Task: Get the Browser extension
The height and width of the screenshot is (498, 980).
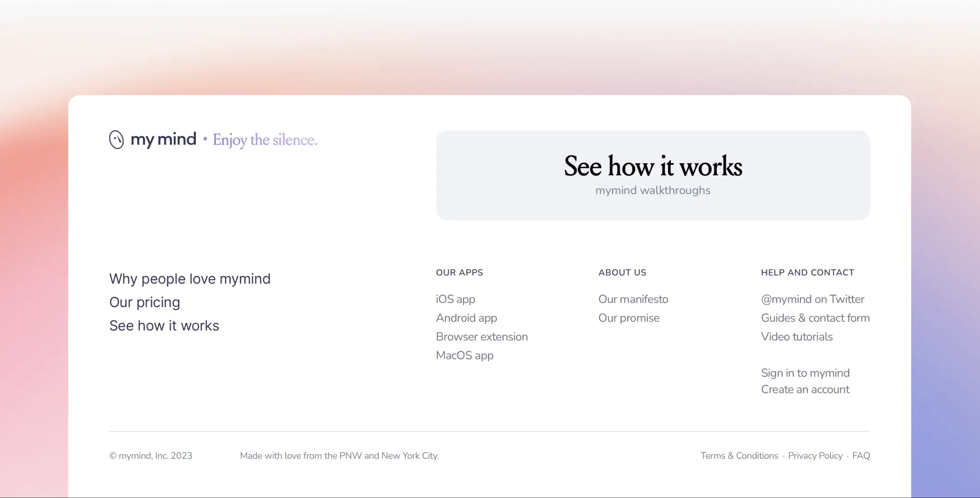Action: click(482, 336)
